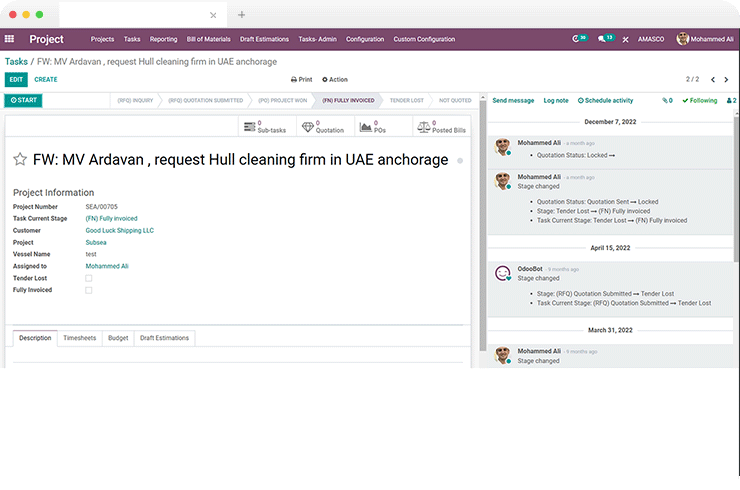Switch to the Timesheets tab
This screenshot has width=740, height=490.
(79, 338)
